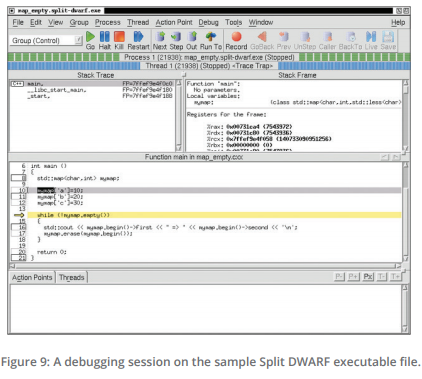The image size is (422, 379).
Task: Click the BackTo icon
Action: [351, 37]
